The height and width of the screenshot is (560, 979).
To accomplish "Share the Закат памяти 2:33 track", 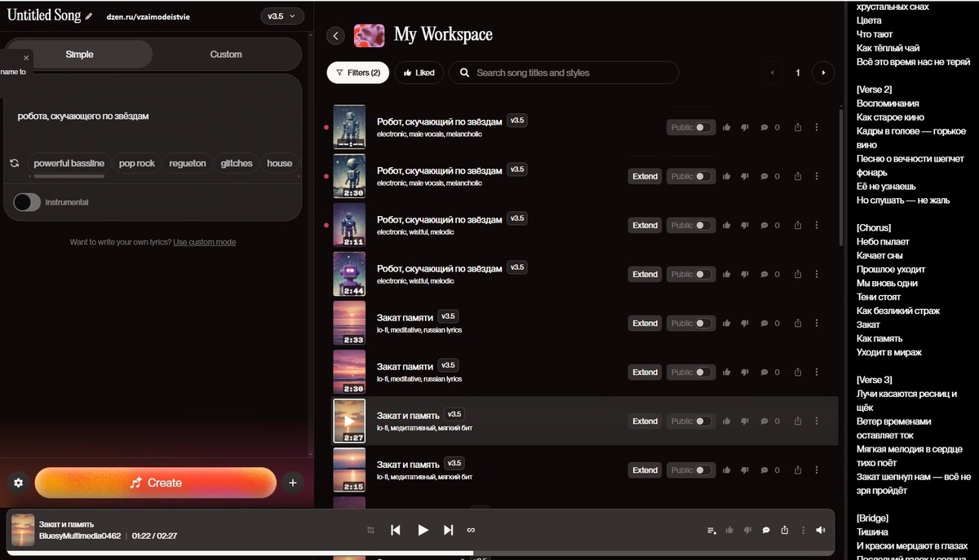I will pyautogui.click(x=798, y=323).
